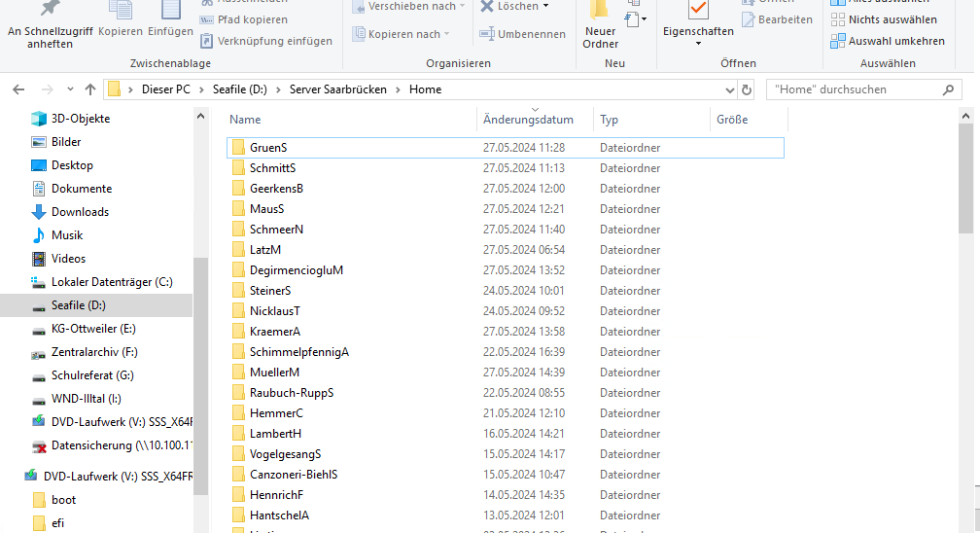
Task: Click the file list scrollbar up arrow
Action: (x=965, y=117)
